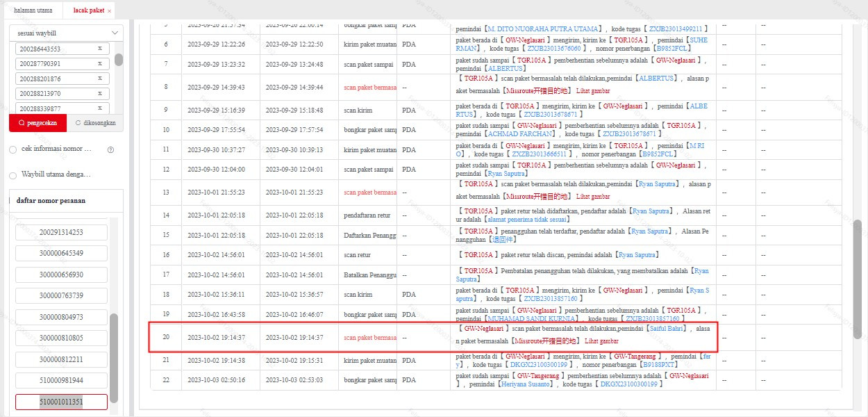Select order number 510000981944
Image resolution: width=868 pixels, height=417 pixels.
click(x=61, y=380)
